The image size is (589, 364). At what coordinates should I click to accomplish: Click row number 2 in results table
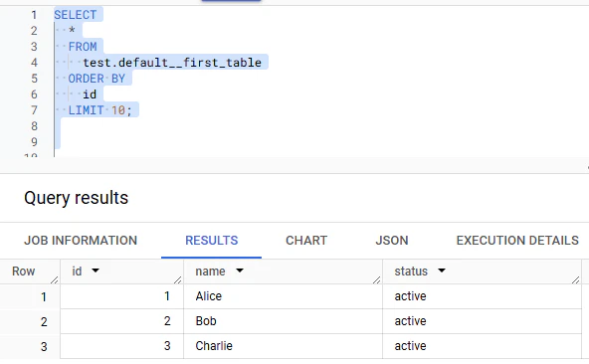(x=44, y=322)
